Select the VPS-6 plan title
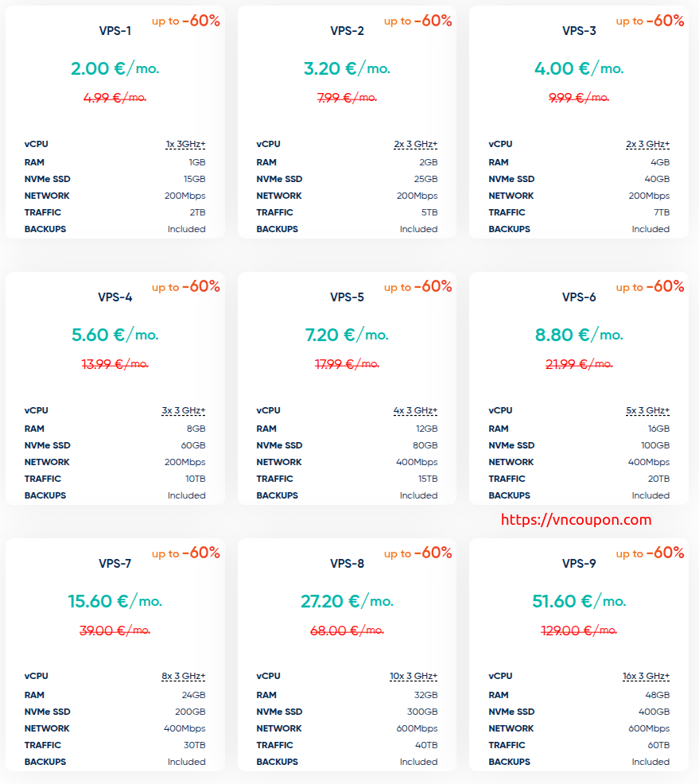This screenshot has width=699, height=784. tap(579, 297)
